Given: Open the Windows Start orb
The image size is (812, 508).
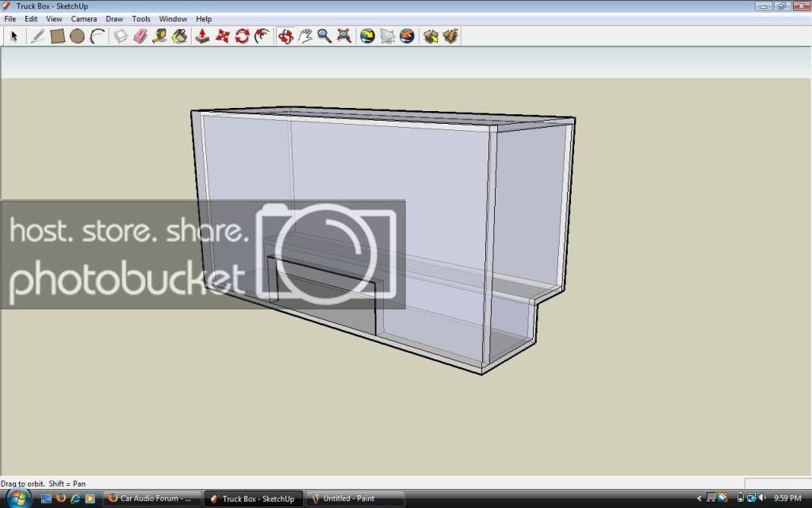Looking at the screenshot, I should (x=17, y=498).
